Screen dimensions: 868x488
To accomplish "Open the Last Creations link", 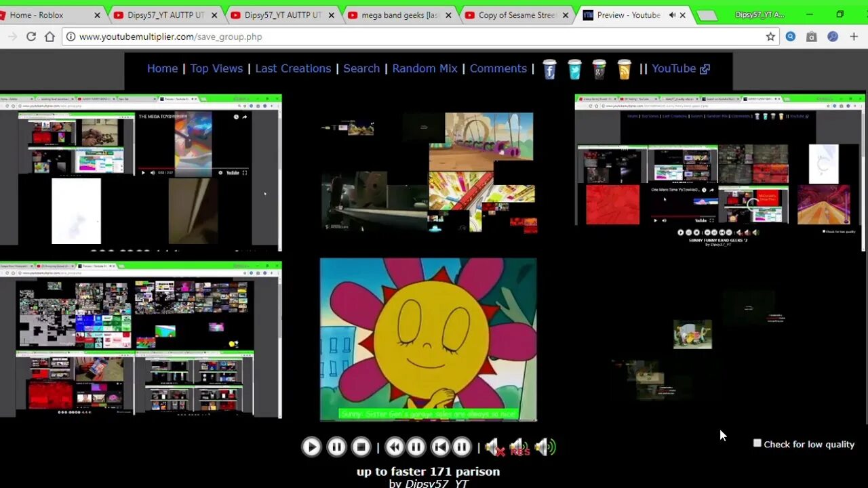I will [293, 68].
